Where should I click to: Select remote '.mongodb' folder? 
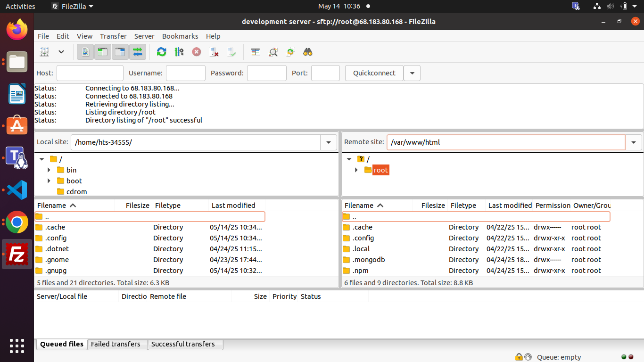point(476,260)
